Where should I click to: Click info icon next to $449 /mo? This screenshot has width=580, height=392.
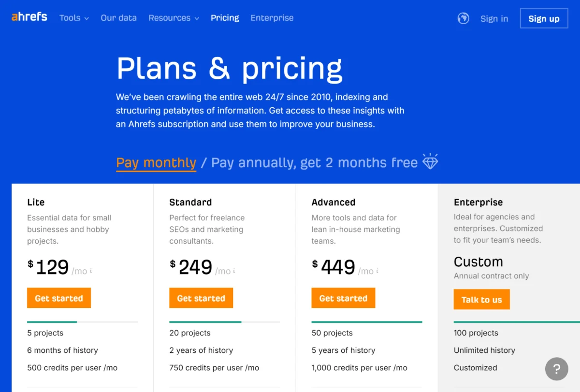pos(377,271)
